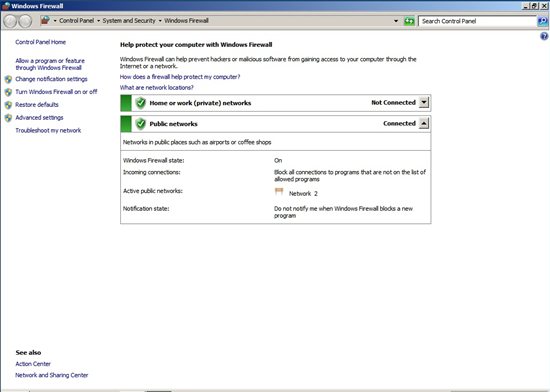Expand Home or work (private) networks section
The image size is (550, 392).
coord(424,103)
